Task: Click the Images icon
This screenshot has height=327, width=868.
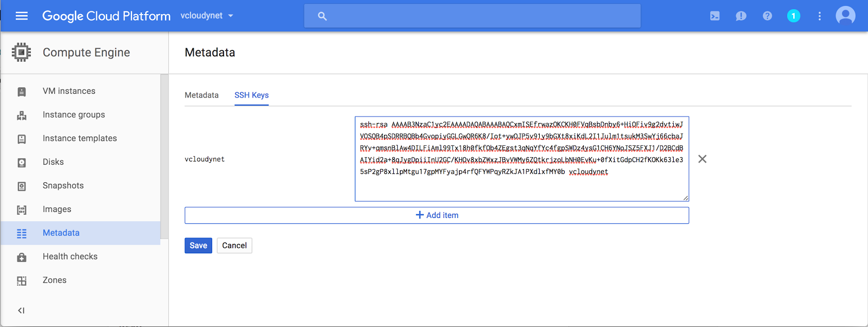Action: (x=22, y=210)
